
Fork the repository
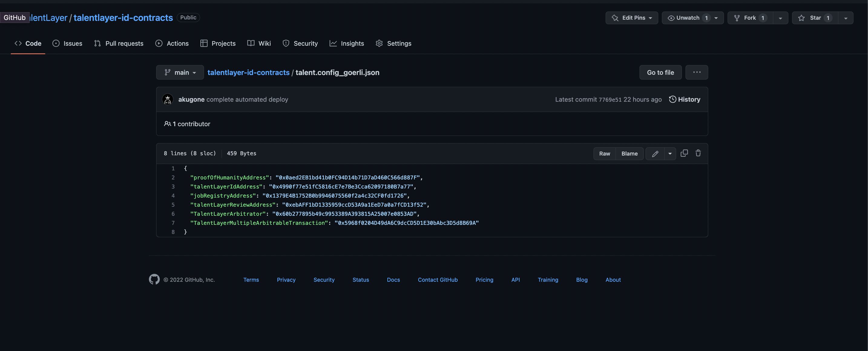pyautogui.click(x=750, y=18)
